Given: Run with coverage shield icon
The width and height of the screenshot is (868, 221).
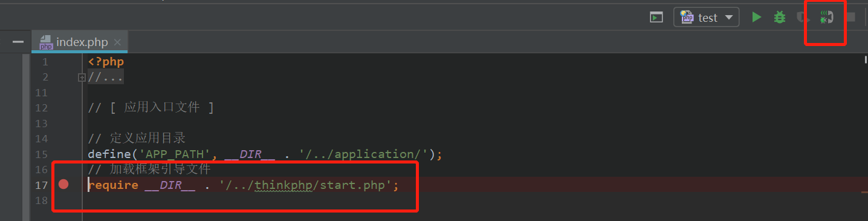Looking at the screenshot, I should point(803,18).
